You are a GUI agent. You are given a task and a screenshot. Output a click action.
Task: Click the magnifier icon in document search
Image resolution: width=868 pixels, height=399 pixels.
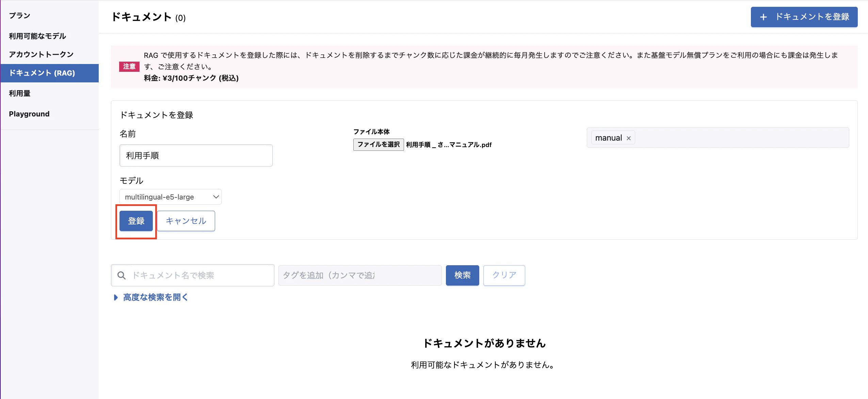(x=122, y=275)
